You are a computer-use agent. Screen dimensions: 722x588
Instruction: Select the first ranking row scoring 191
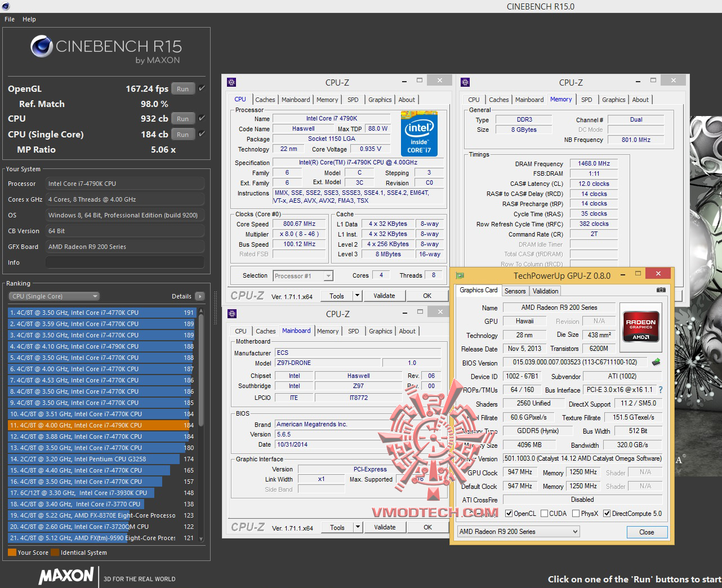101,313
